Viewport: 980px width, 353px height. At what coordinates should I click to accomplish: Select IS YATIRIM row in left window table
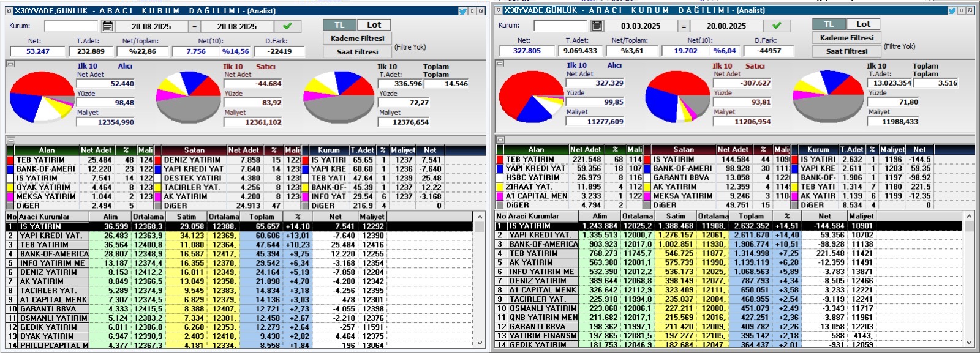click(x=239, y=226)
